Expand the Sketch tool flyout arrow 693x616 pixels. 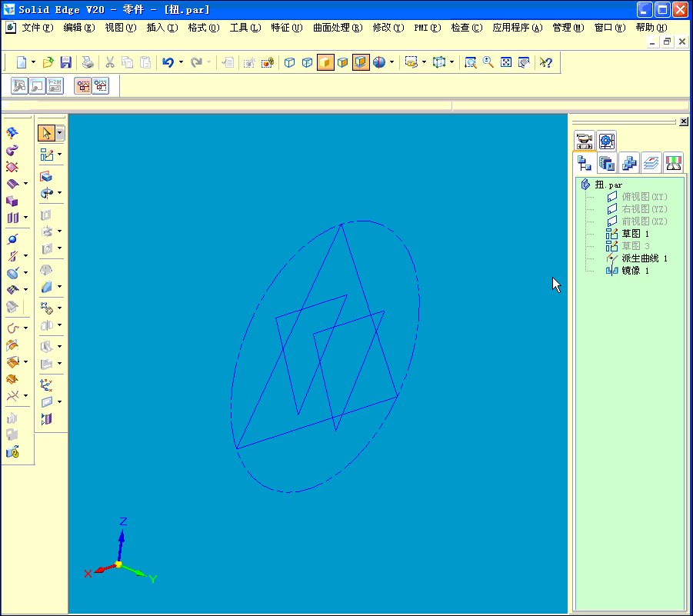[x=60, y=155]
